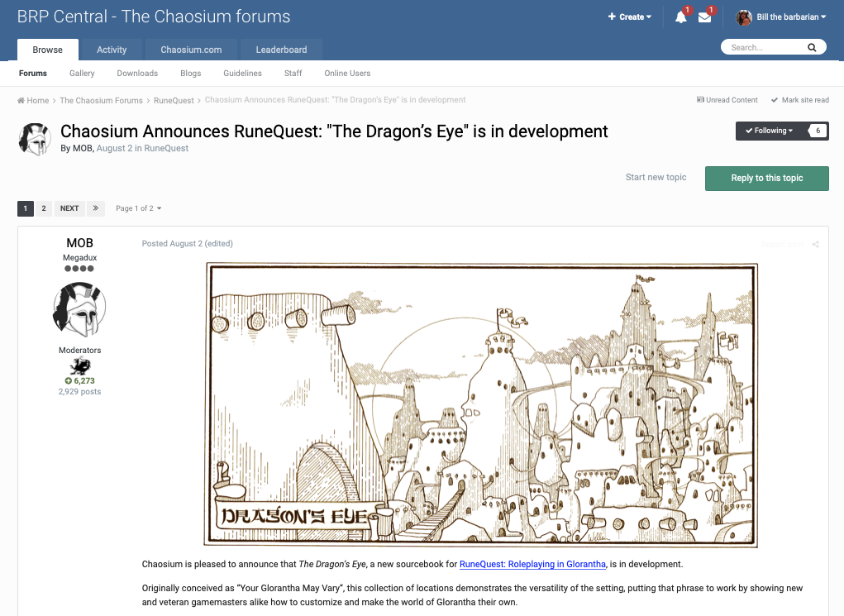Open the Dragon's Eye illustration image
This screenshot has width=844, height=616.
tap(480, 405)
